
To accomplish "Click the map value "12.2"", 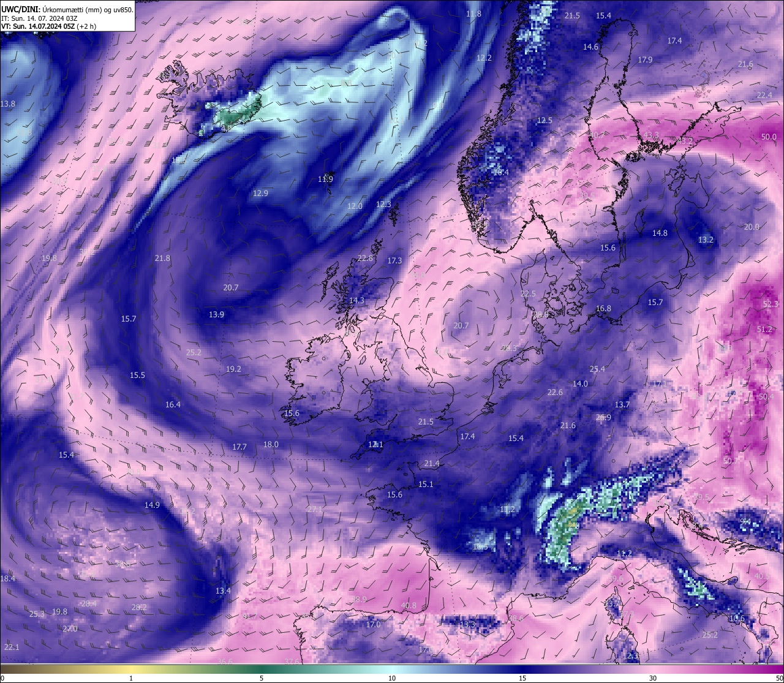I will (484, 58).
